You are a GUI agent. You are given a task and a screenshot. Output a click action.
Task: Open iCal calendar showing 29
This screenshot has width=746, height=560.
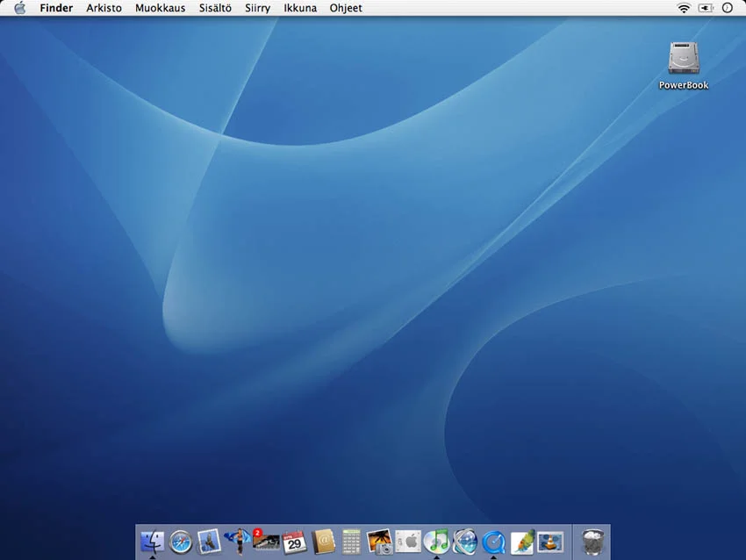point(294,541)
